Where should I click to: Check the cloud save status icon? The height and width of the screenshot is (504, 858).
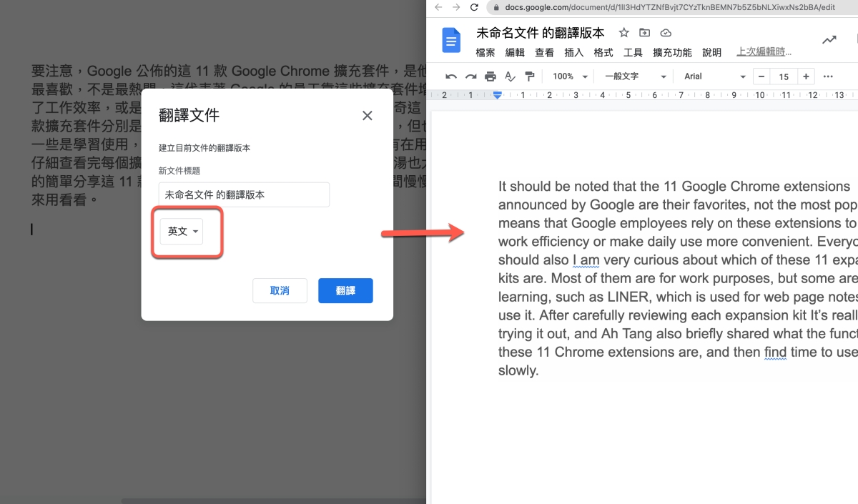[666, 33]
